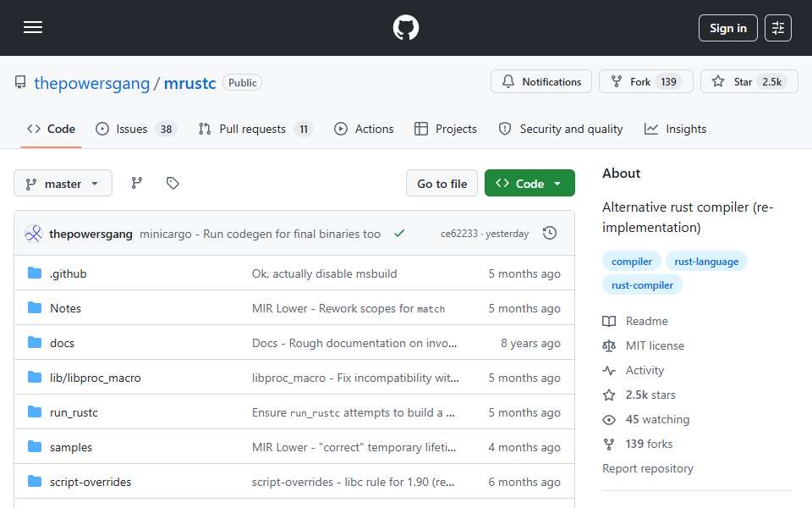Open commit 'Ok, actually disable msbuild'
Screen dimensions: 812x508
[x=324, y=273]
